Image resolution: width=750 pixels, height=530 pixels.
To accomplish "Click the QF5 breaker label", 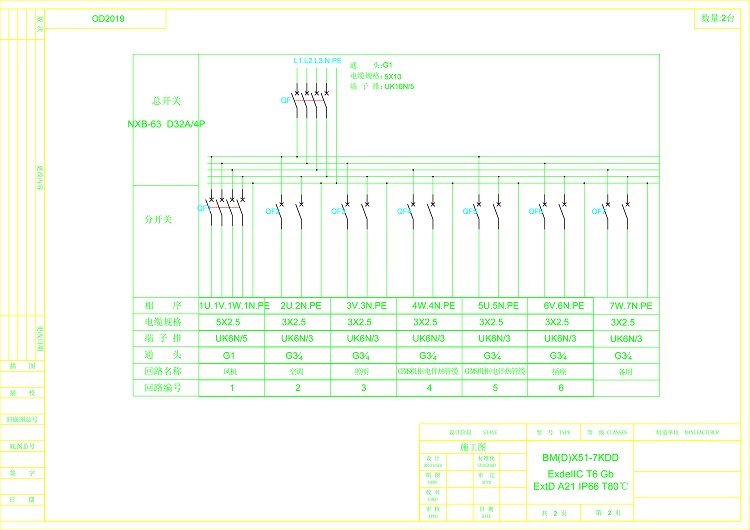I will (469, 211).
